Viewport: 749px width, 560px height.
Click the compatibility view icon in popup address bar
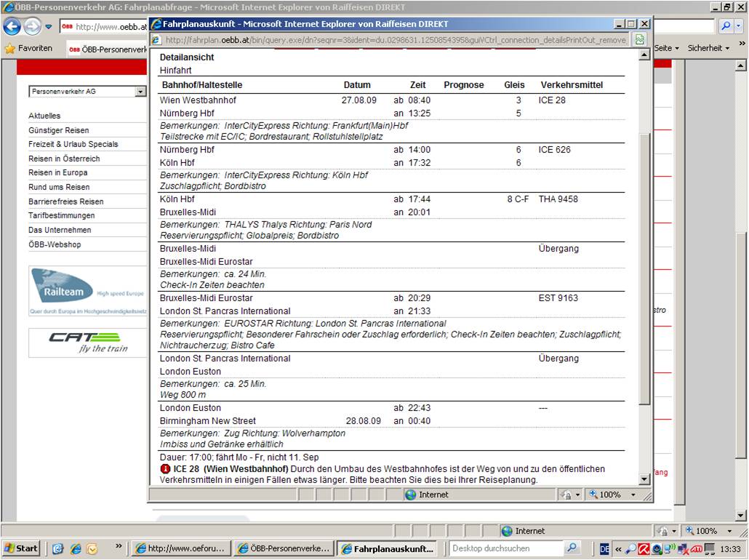pos(639,40)
